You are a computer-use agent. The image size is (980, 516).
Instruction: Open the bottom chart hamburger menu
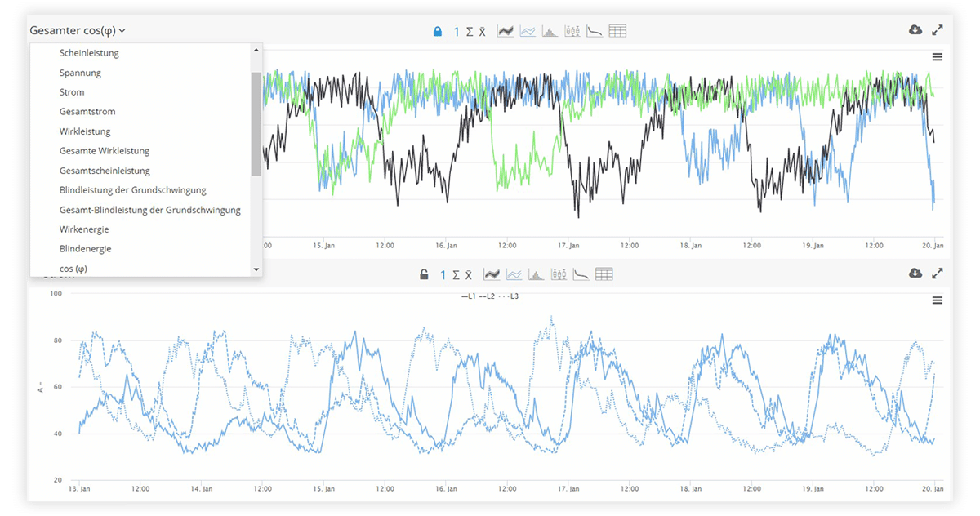click(937, 300)
